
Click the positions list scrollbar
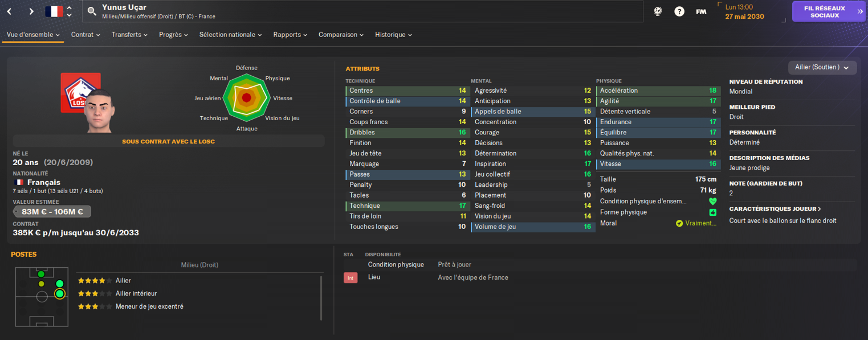click(321, 298)
